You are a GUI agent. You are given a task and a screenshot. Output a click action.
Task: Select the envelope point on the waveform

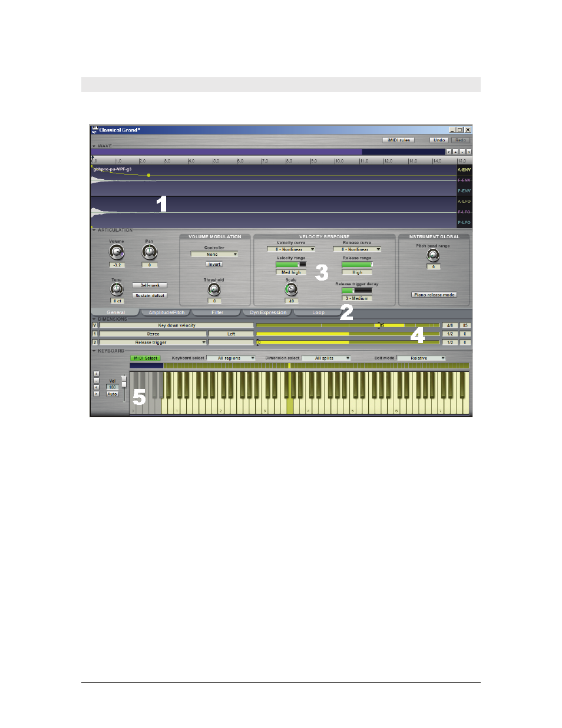tap(148, 175)
